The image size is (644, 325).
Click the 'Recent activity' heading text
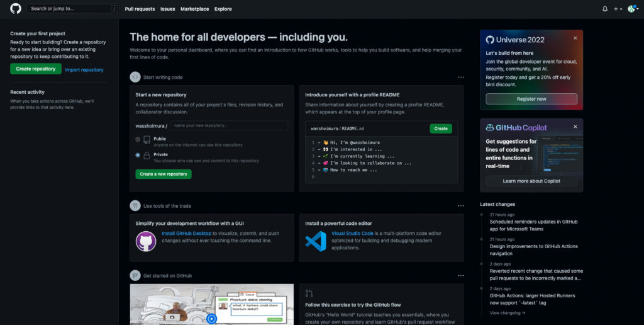(x=27, y=92)
